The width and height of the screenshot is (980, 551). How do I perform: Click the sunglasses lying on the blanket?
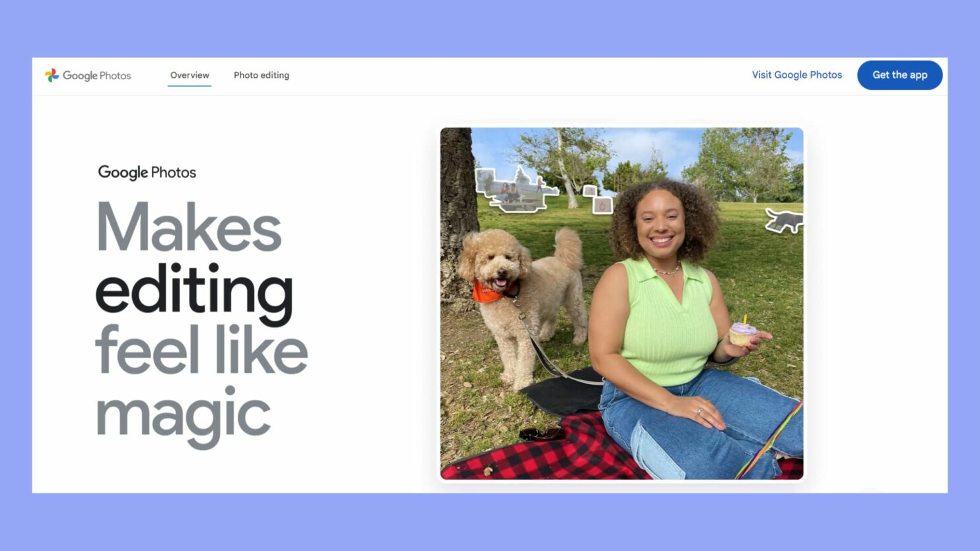542,434
